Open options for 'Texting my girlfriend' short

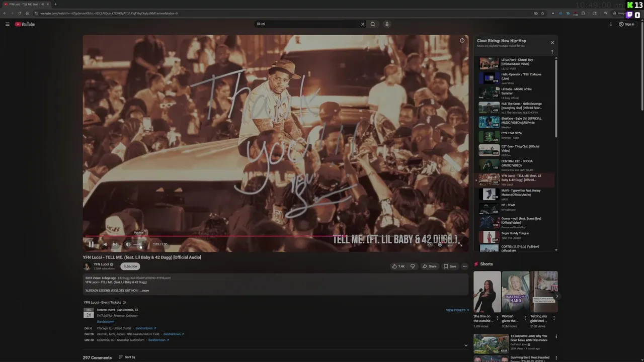point(554,318)
